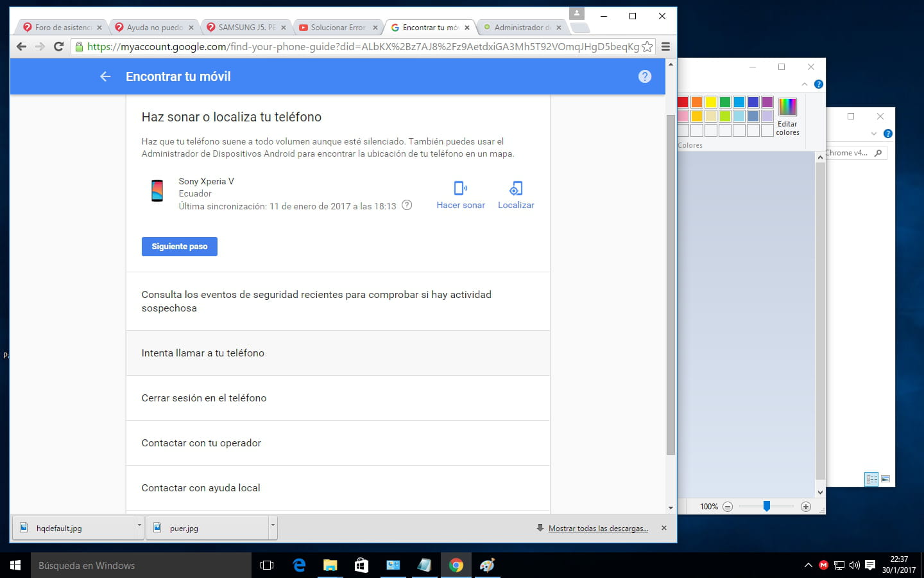Open help in the file explorer window
924x578 pixels.
[888, 134]
